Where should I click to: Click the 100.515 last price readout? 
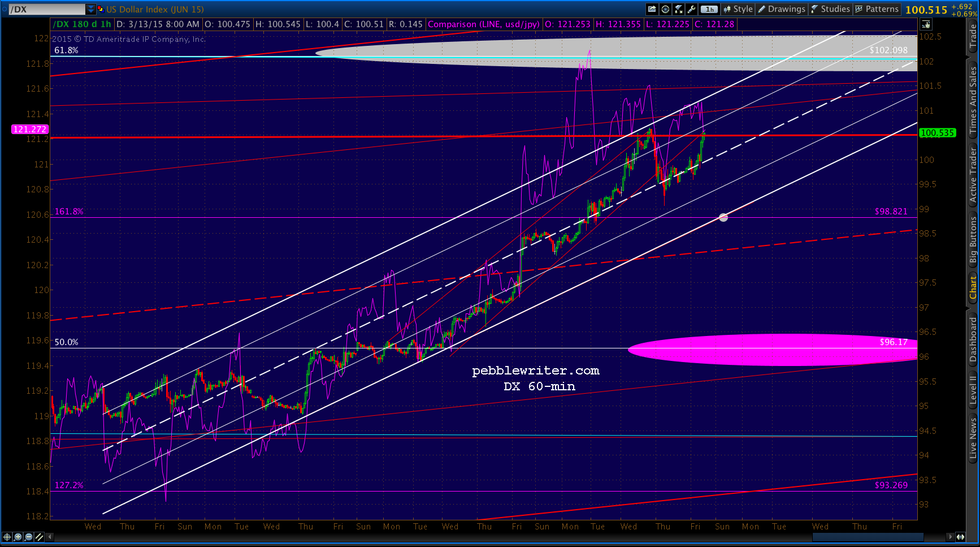926,10
